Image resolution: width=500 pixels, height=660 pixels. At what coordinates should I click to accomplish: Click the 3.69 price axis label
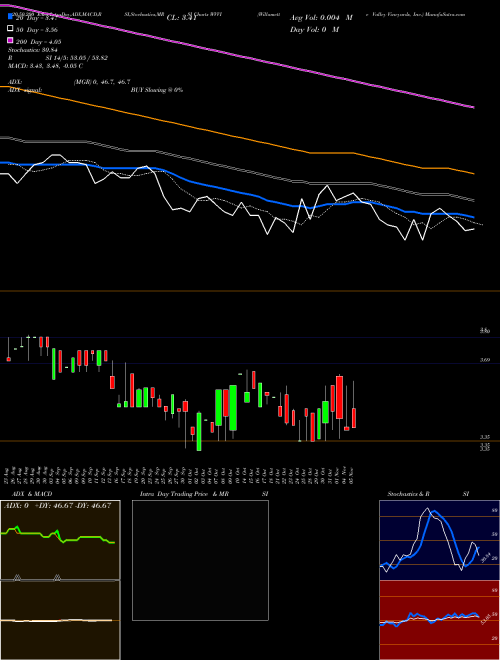click(x=485, y=360)
